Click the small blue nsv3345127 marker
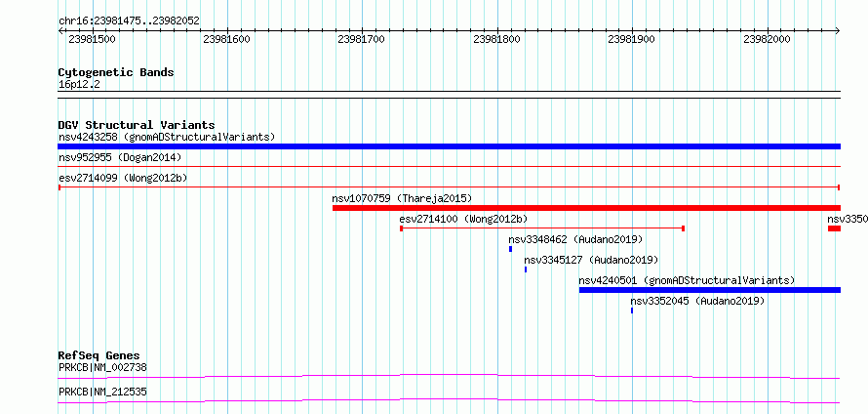Screen dimensions: 868x414 [x=526, y=269]
